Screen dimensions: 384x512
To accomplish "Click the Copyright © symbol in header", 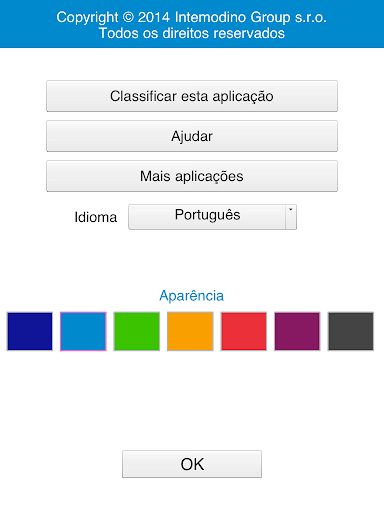I will point(128,17).
